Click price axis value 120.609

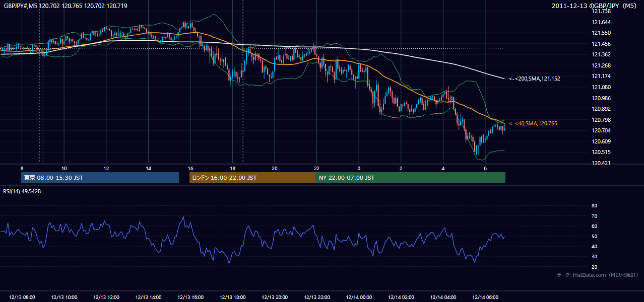[601, 141]
